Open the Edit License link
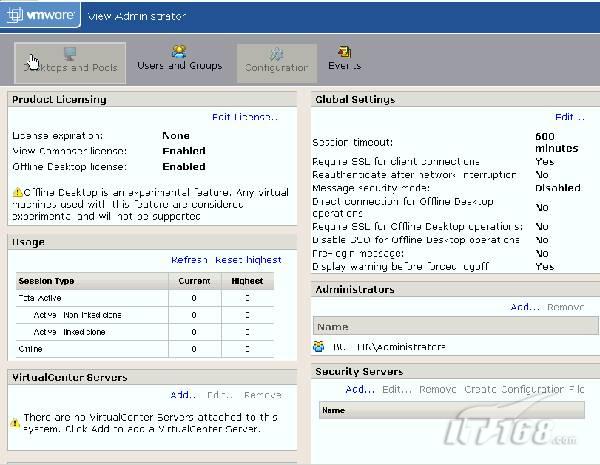 [245, 117]
